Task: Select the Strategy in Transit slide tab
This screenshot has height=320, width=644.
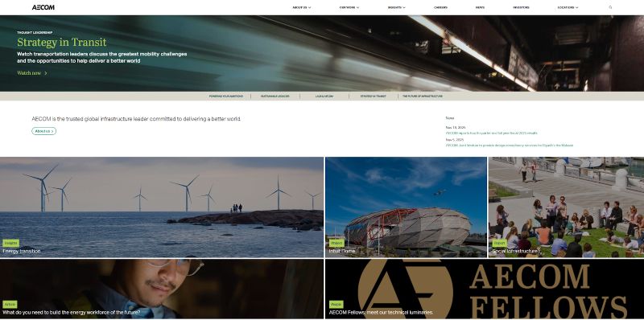Action: (374, 96)
